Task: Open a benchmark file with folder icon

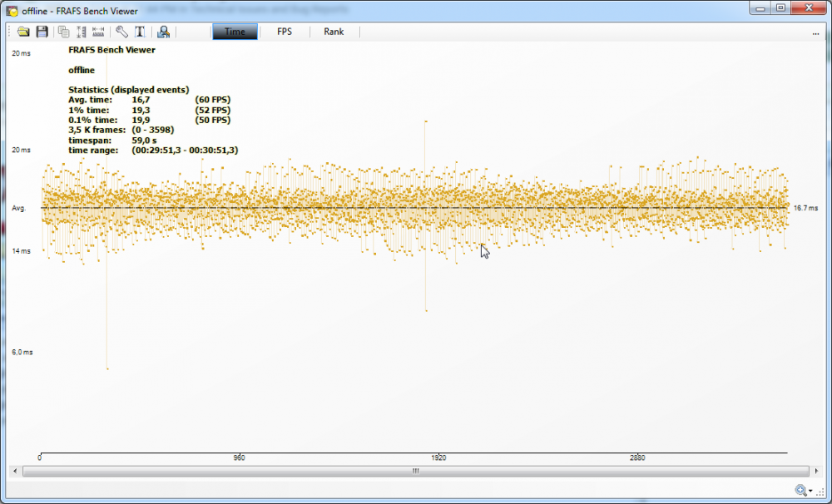Action: tap(23, 32)
